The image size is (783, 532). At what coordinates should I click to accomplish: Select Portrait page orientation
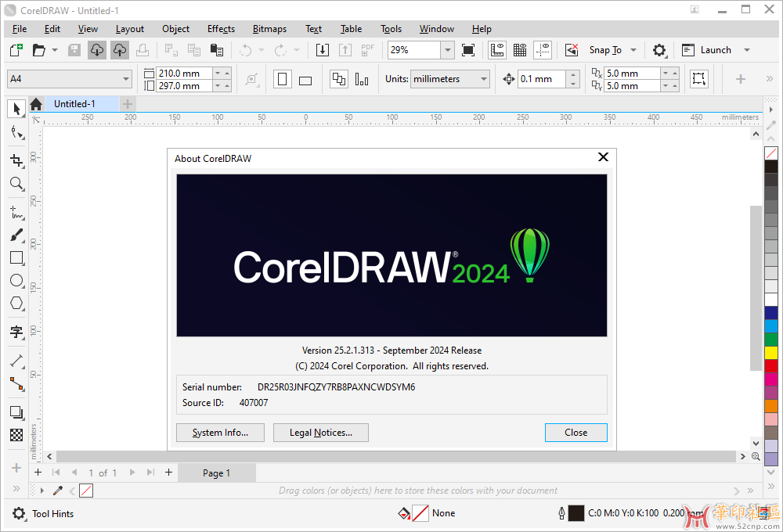[x=282, y=79]
